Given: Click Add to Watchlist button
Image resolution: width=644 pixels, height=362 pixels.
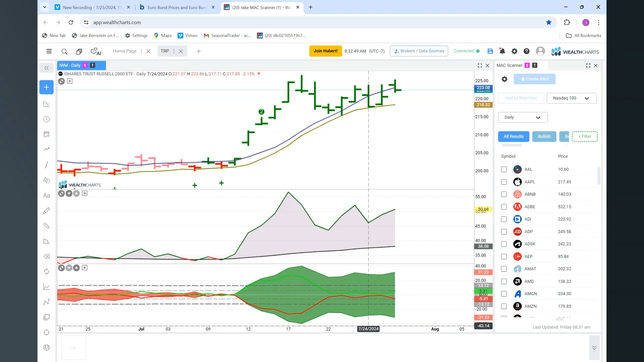Looking at the screenshot, I should (x=521, y=98).
